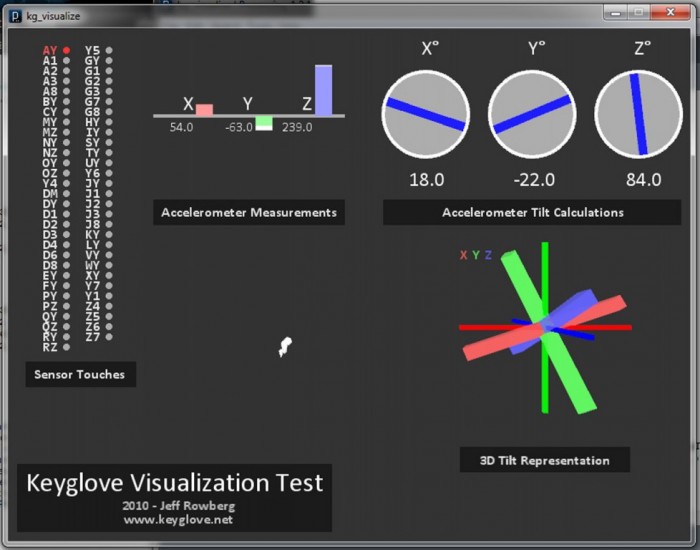Click the indicator dot next to A3
The height and width of the screenshot is (550, 700).
pyautogui.click(x=67, y=81)
